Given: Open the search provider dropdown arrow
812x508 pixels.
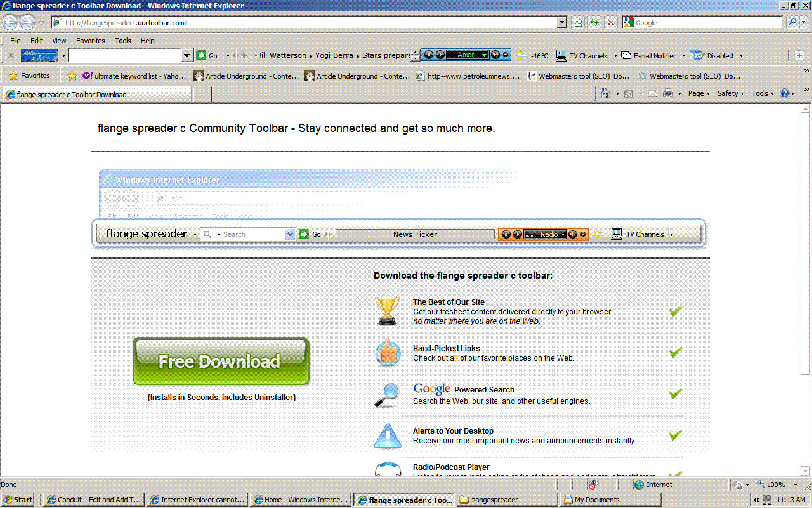Looking at the screenshot, I should click(804, 23).
